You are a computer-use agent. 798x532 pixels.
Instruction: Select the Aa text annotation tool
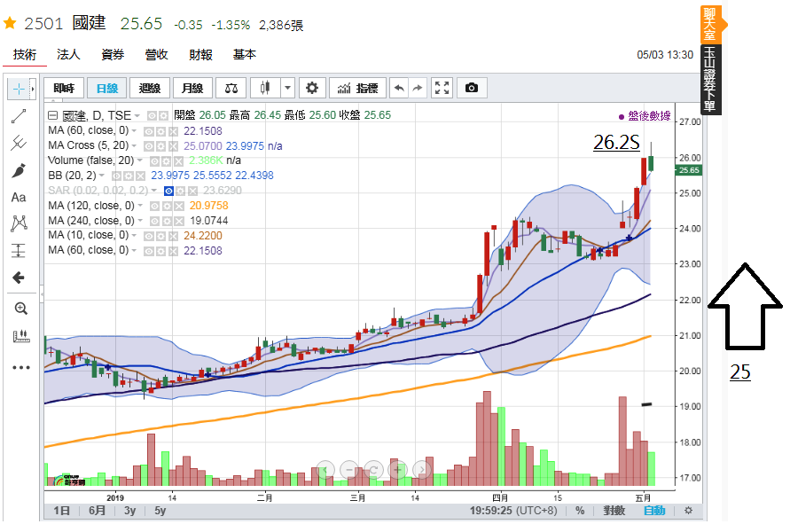click(x=19, y=198)
